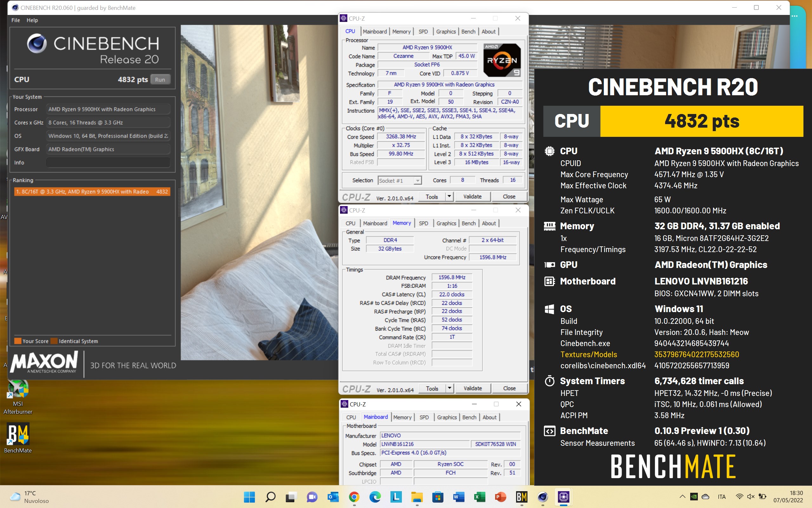Switch to Cinebench on the taskbar
This screenshot has height=508, width=812.
(x=543, y=497)
